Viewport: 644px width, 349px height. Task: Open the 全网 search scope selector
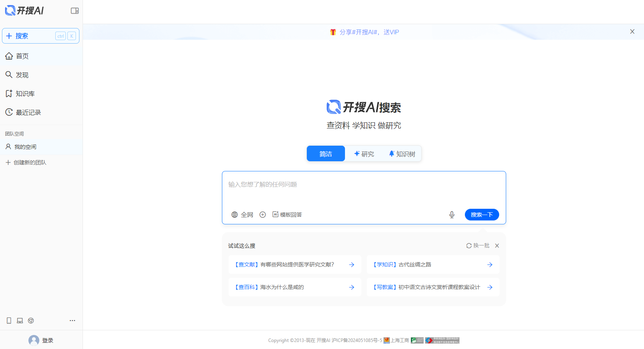point(242,215)
